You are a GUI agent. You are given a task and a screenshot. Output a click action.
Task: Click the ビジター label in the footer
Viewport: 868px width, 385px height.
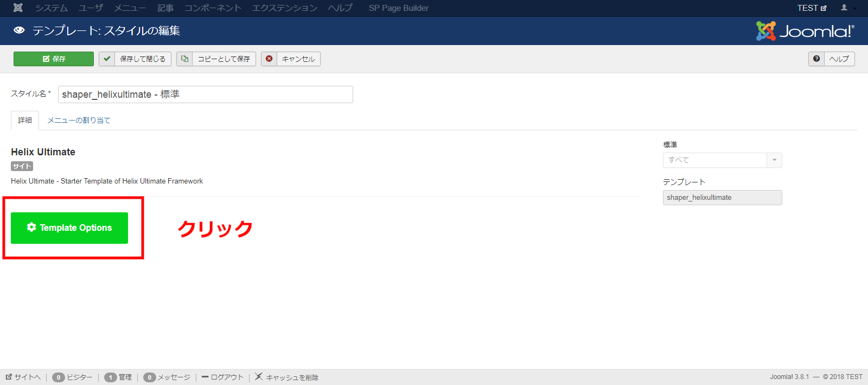click(x=80, y=377)
